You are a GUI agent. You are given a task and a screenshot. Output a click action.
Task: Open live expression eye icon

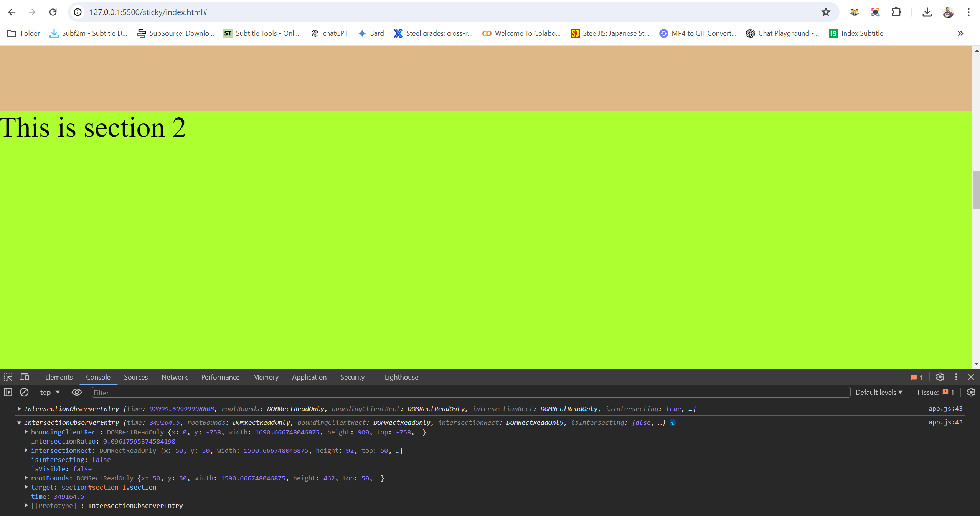click(77, 392)
